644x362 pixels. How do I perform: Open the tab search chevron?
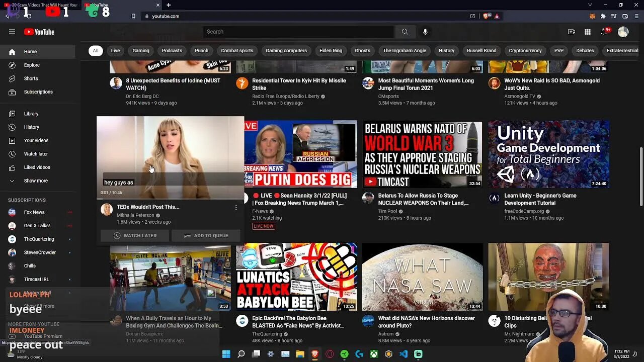(590, 5)
